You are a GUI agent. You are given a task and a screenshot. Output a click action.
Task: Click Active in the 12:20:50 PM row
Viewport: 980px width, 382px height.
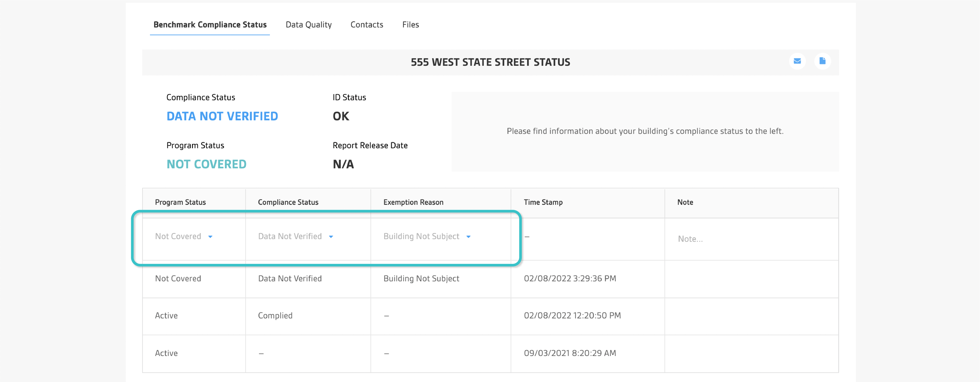tap(166, 316)
